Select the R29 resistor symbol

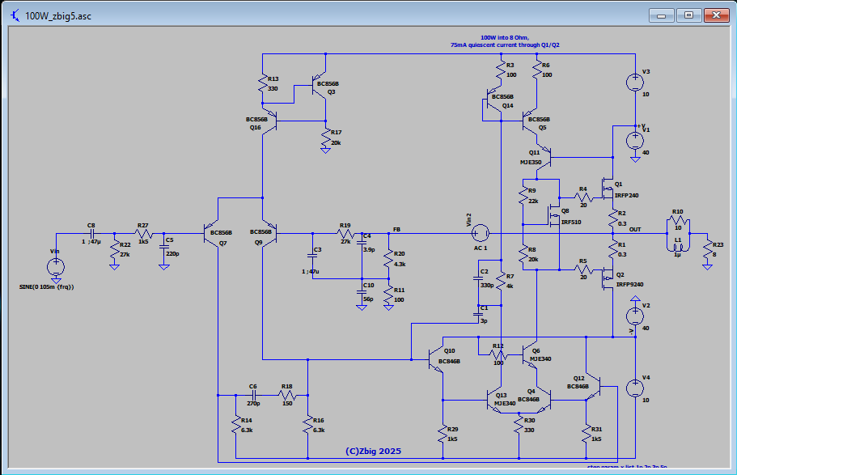[442, 435]
